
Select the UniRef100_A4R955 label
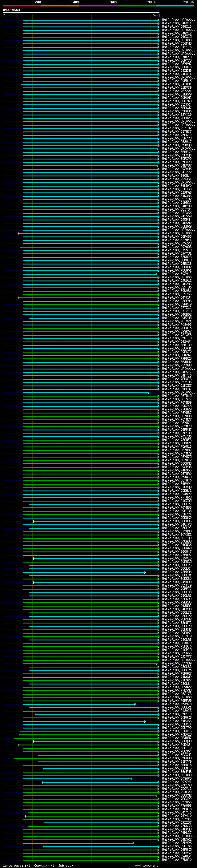pos(176,470)
